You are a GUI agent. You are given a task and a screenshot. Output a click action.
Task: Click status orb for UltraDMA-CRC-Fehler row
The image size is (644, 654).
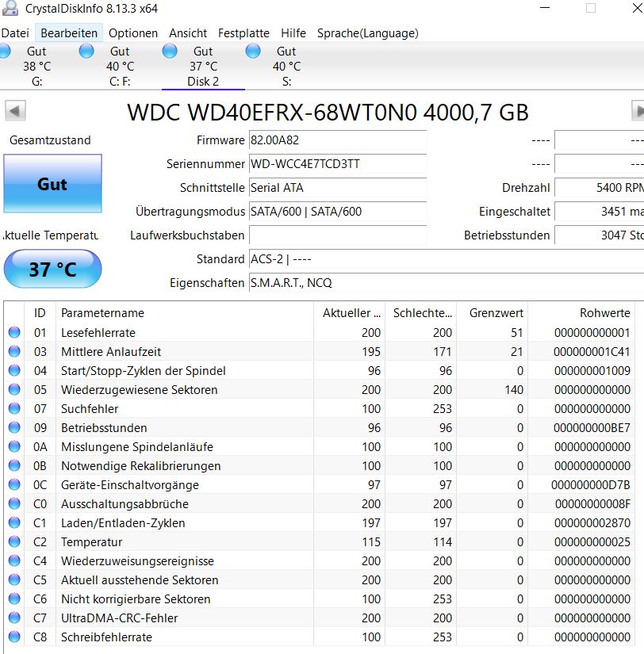click(14, 618)
